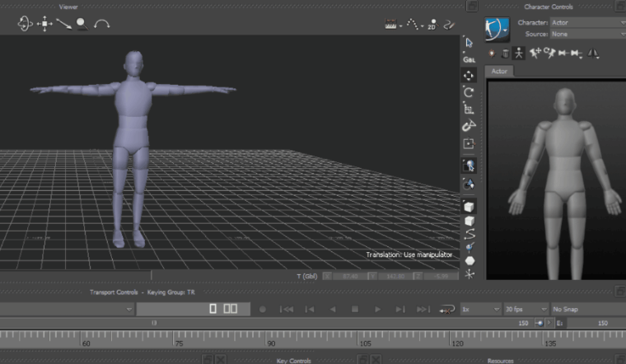Toggle the Gbl global reference mode
The height and width of the screenshot is (364, 626).
coord(469,59)
